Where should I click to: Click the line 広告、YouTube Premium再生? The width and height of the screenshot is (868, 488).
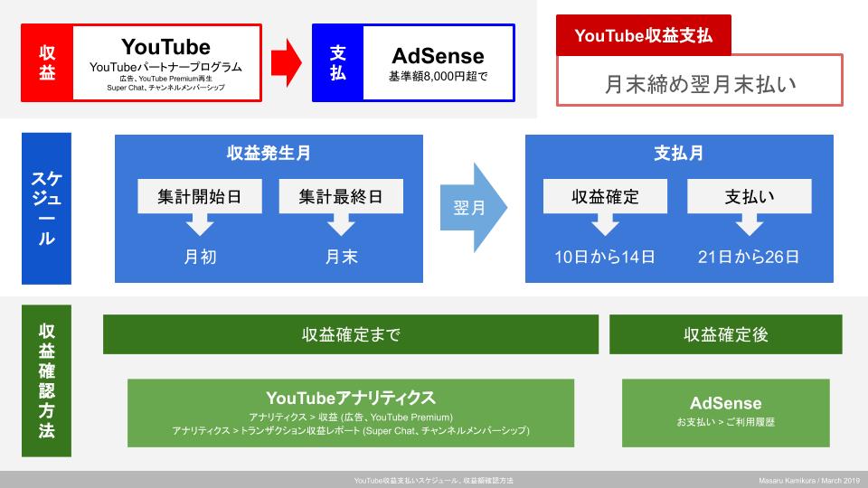click(165, 79)
